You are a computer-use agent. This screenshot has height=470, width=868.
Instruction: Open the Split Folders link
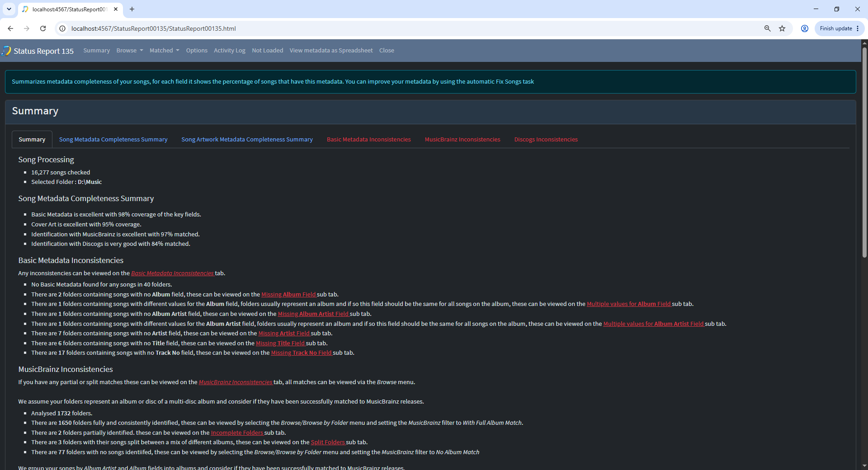click(328, 442)
